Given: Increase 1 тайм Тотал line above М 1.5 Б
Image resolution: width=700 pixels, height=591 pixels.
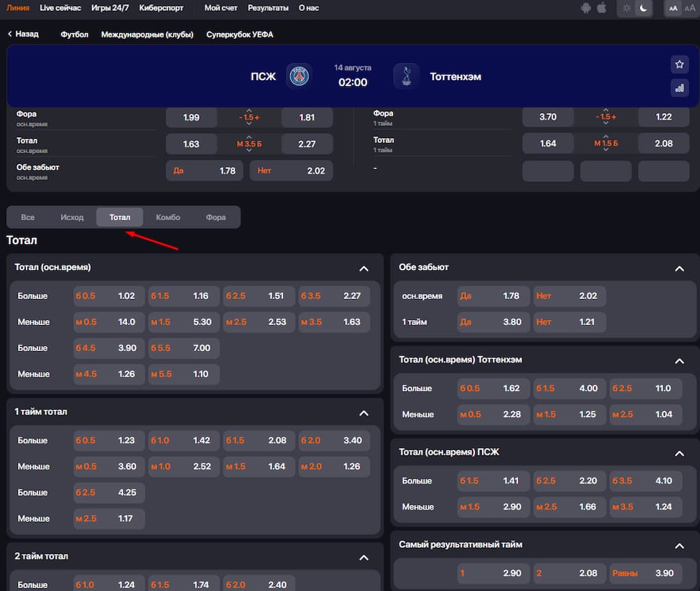Looking at the screenshot, I should (606, 136).
